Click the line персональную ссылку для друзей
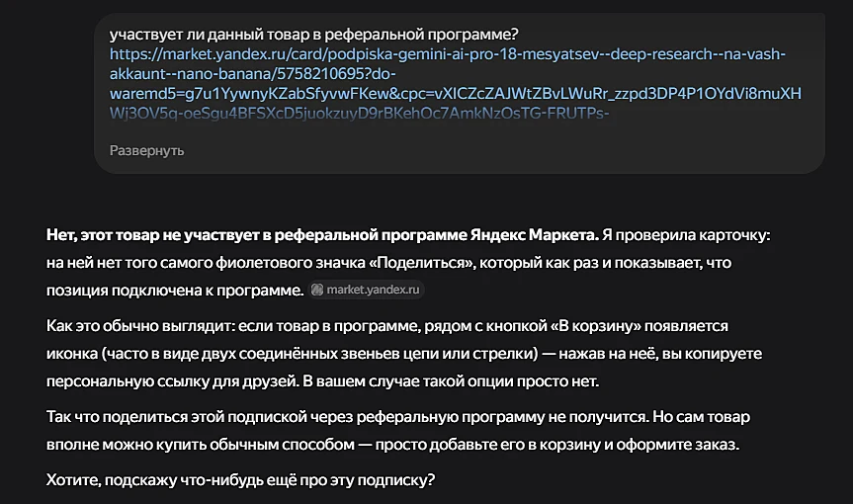This screenshot has height=504, width=853. tap(322, 381)
